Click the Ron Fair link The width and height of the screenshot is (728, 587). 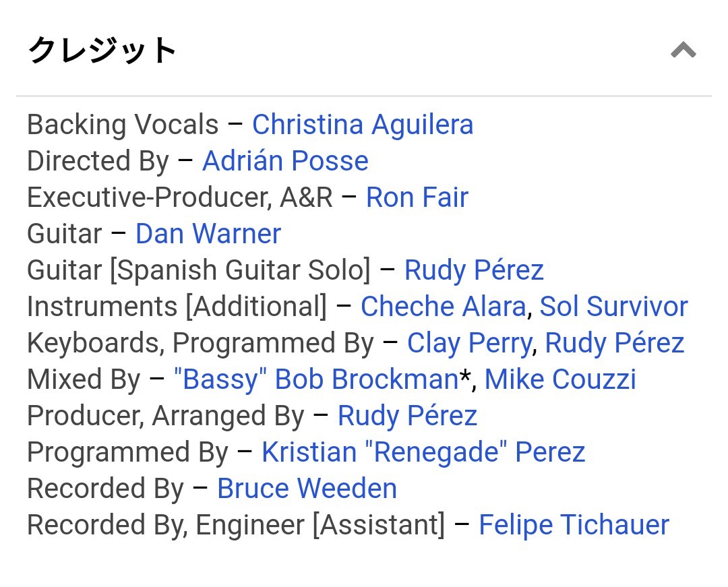point(417,197)
